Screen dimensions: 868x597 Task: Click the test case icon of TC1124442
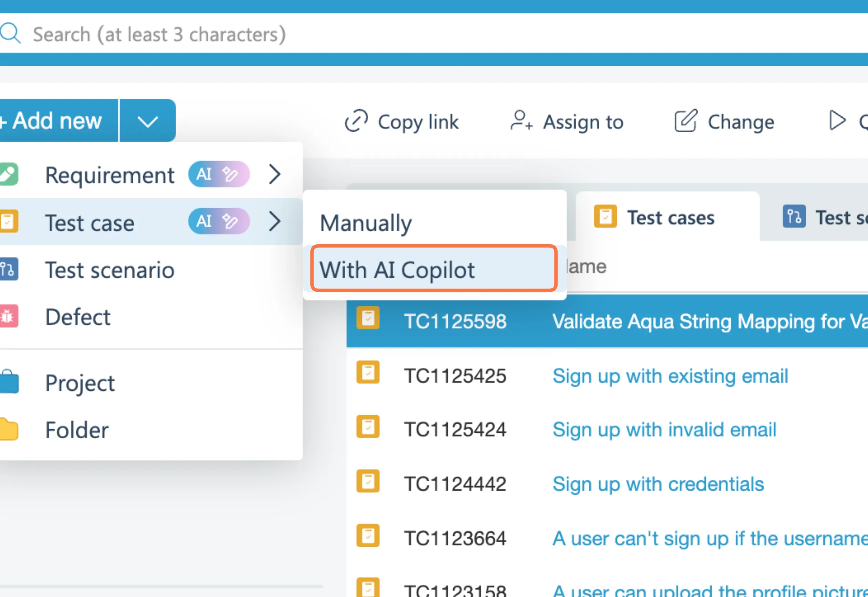tap(368, 481)
